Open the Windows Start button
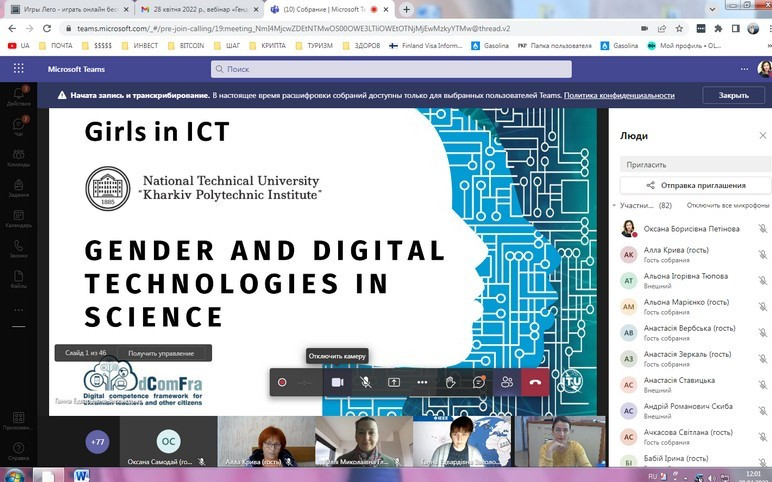 [13, 476]
